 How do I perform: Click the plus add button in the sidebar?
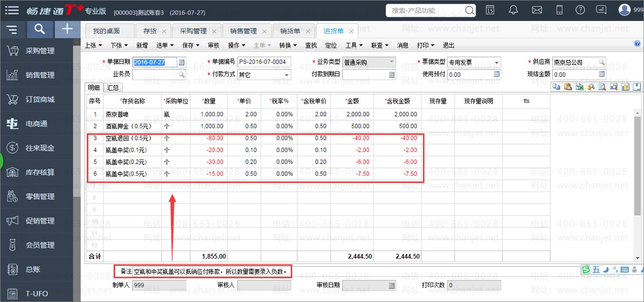67,29
